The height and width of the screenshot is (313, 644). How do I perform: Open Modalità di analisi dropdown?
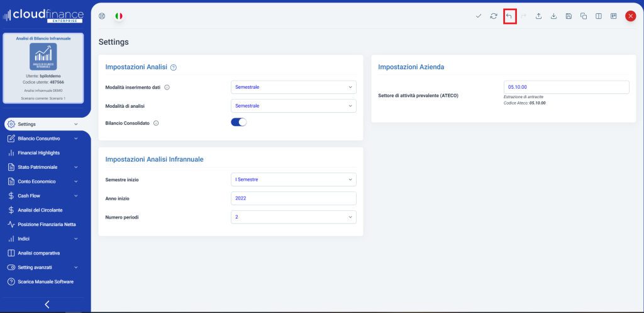click(x=294, y=106)
